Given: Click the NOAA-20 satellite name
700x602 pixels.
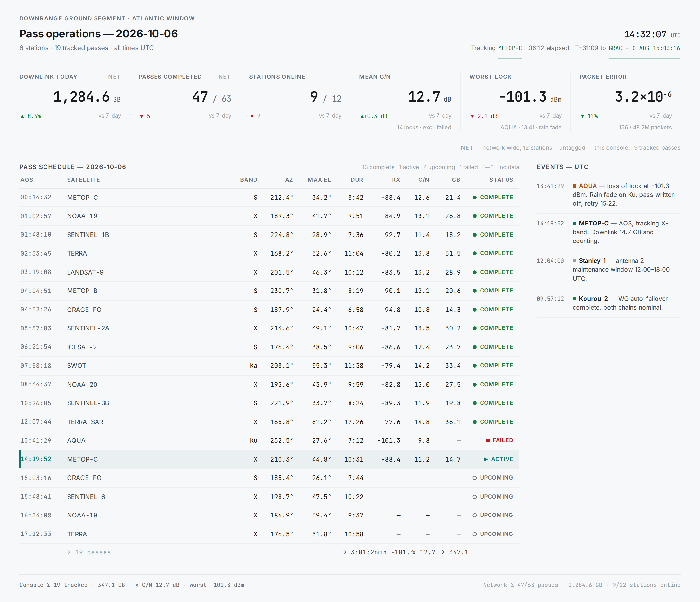Looking at the screenshot, I should click(x=82, y=385).
